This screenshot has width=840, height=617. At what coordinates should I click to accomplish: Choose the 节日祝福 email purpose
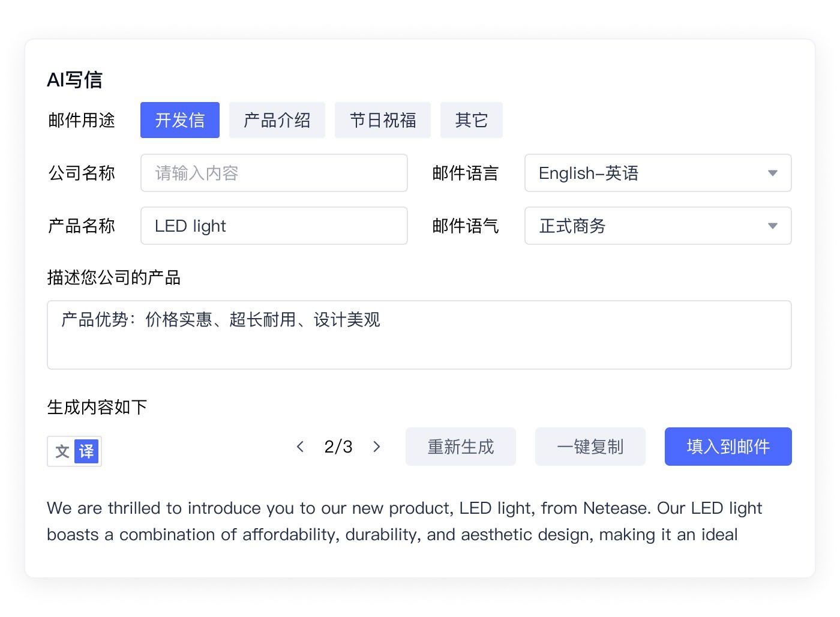[382, 120]
